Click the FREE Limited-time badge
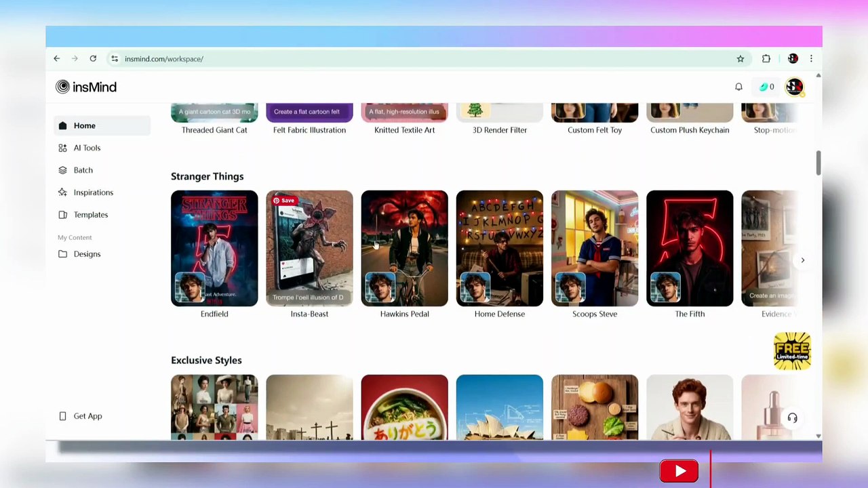This screenshot has height=488, width=868. [792, 351]
